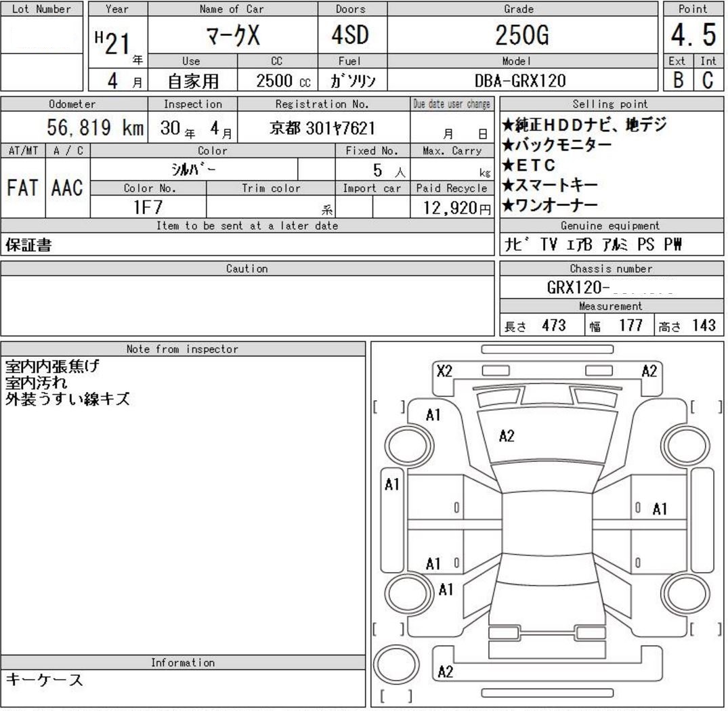The image size is (728, 711).
Task: Click the "Max. Carry" header
Action: point(452,151)
